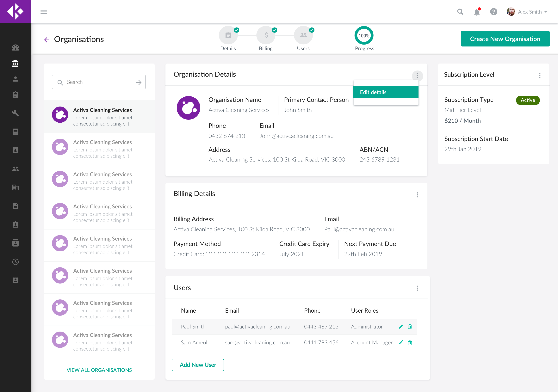The width and height of the screenshot is (558, 392).
Task: Open the help question mark icon
Action: (493, 12)
